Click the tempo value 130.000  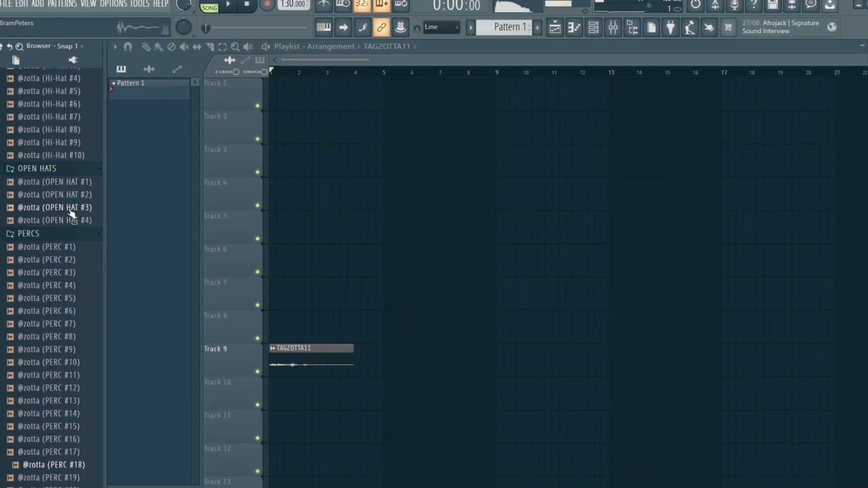tap(294, 4)
